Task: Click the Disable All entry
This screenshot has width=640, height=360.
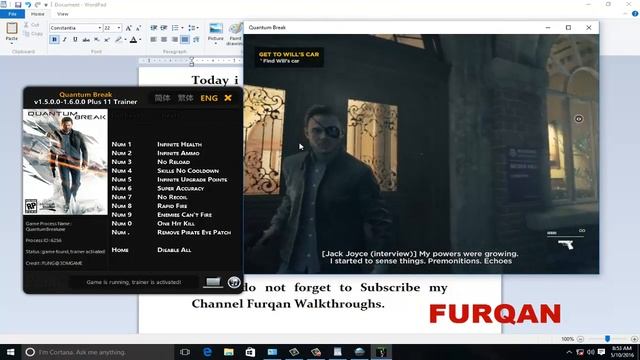Action: (x=174, y=250)
